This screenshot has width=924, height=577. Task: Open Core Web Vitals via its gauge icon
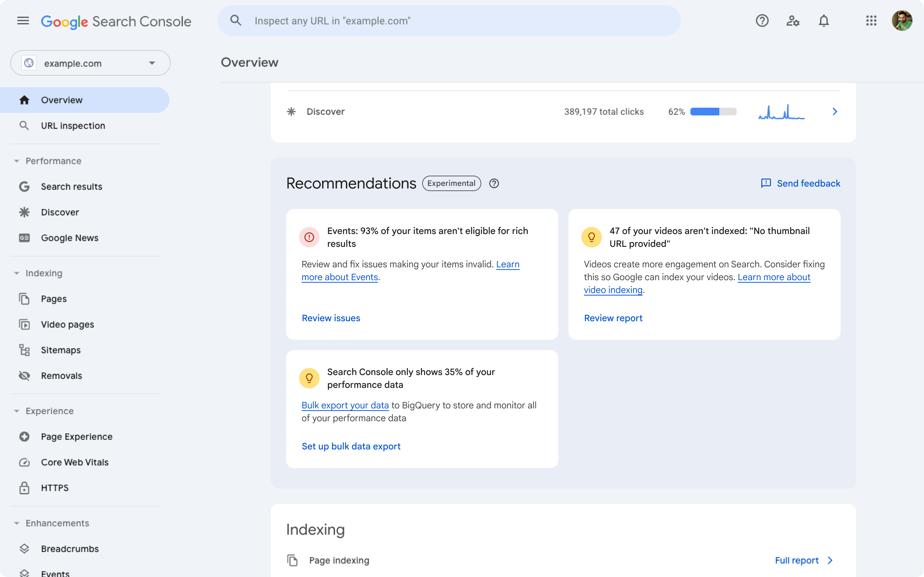tap(24, 462)
